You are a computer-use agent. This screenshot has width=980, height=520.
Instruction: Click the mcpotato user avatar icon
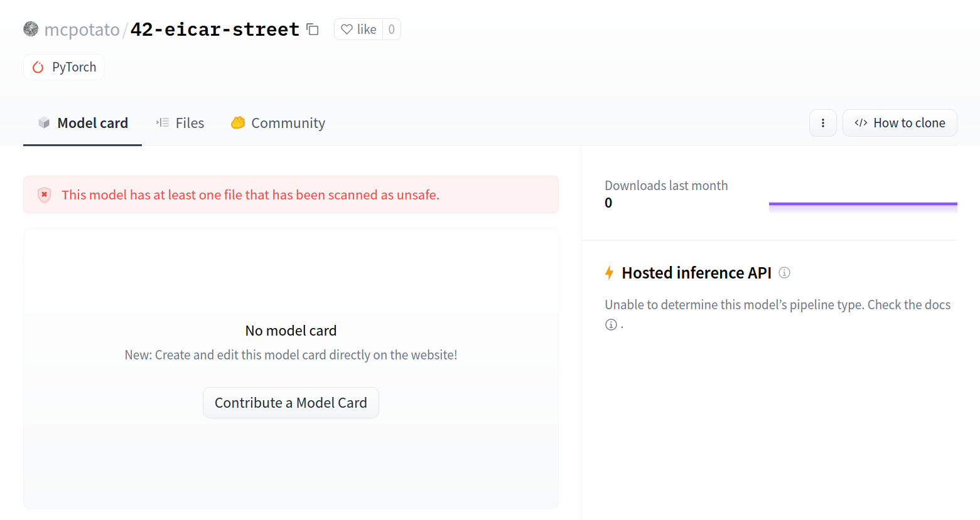31,29
